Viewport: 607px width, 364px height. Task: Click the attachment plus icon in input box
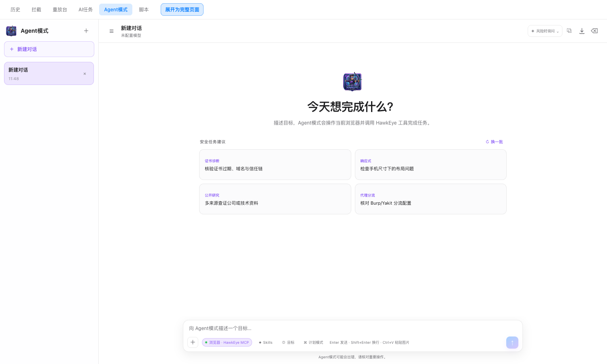(193, 342)
